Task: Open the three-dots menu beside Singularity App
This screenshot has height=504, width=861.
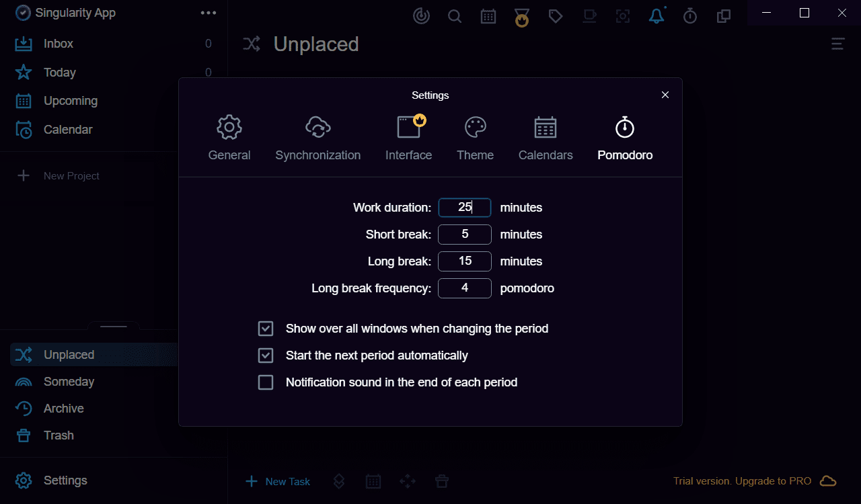Action: point(209,13)
